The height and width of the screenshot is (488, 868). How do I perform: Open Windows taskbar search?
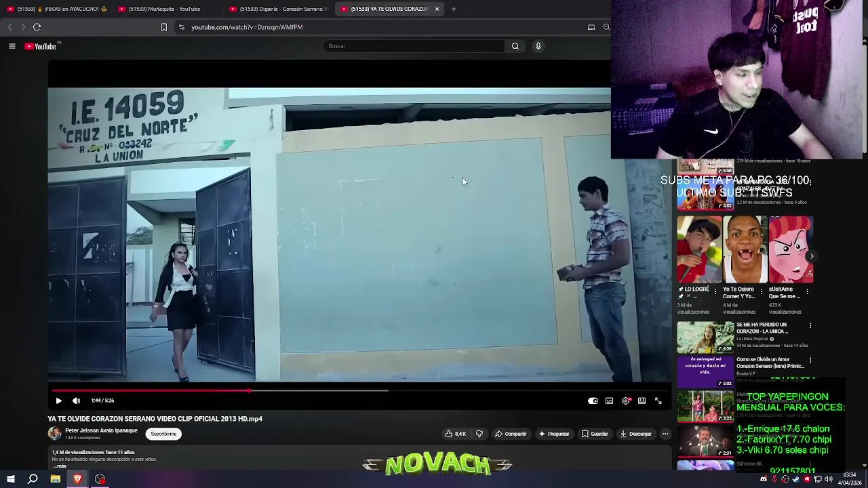click(x=33, y=479)
